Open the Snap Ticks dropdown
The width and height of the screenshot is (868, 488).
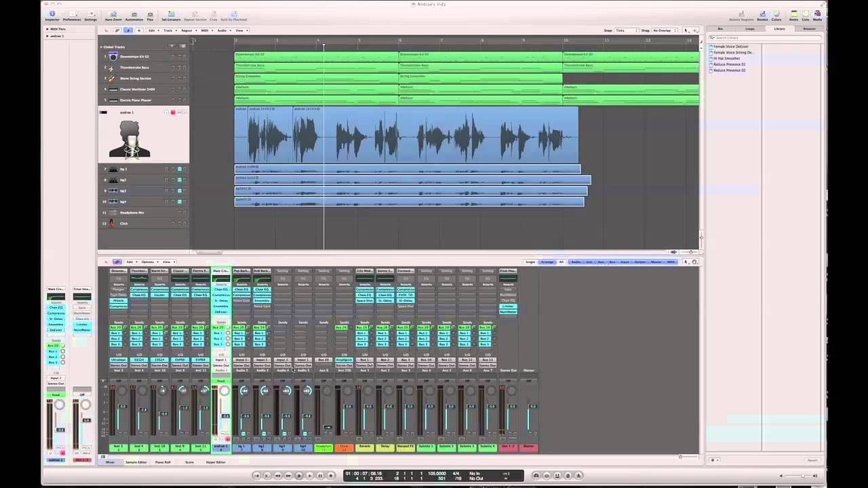click(625, 30)
